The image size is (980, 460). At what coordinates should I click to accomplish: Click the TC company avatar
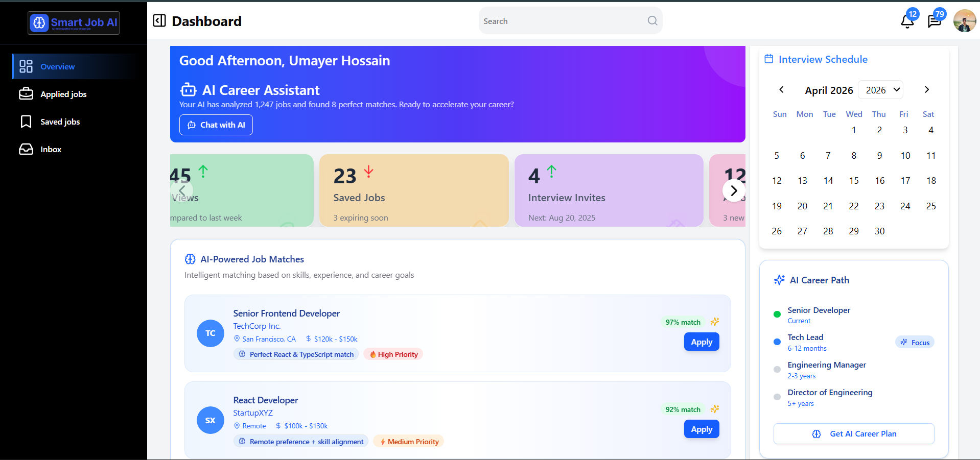[211, 333]
